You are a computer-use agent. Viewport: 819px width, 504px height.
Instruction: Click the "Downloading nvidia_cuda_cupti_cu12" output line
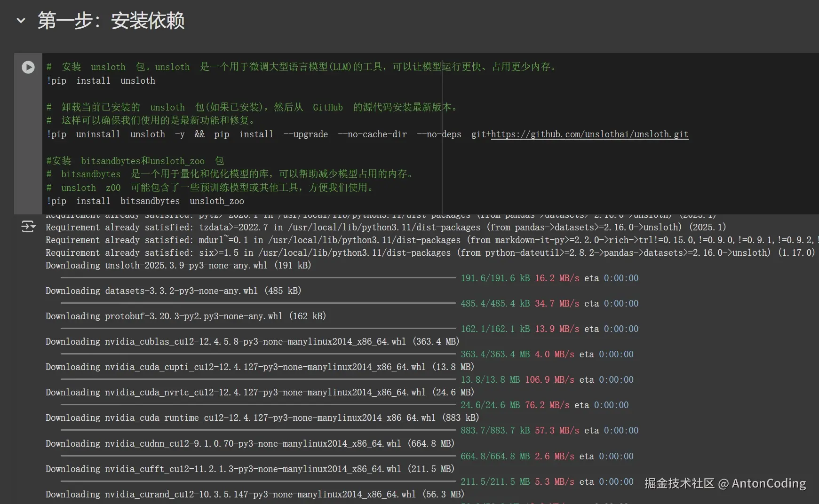260,367
